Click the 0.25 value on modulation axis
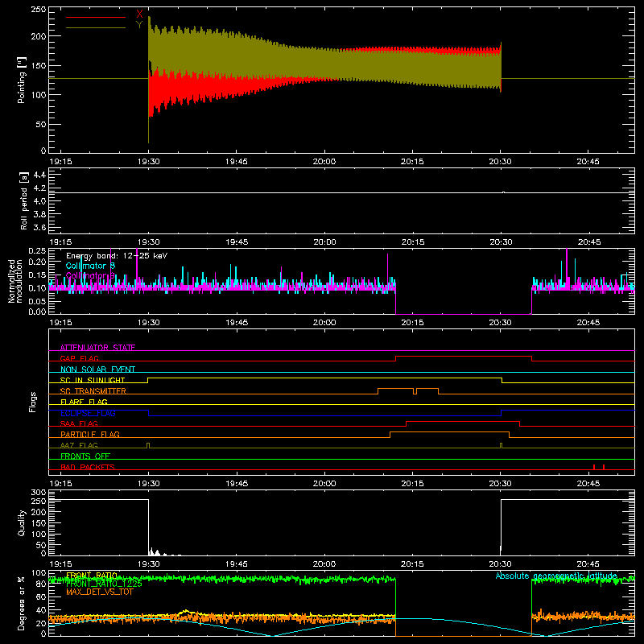This screenshot has height=644, width=644. [x=38, y=250]
